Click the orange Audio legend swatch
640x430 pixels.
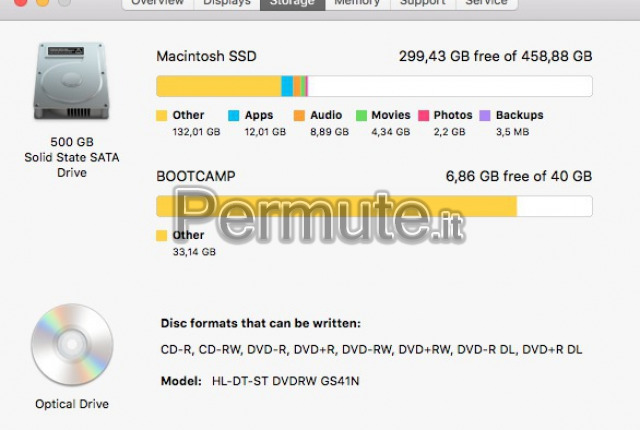pyautogui.click(x=299, y=115)
